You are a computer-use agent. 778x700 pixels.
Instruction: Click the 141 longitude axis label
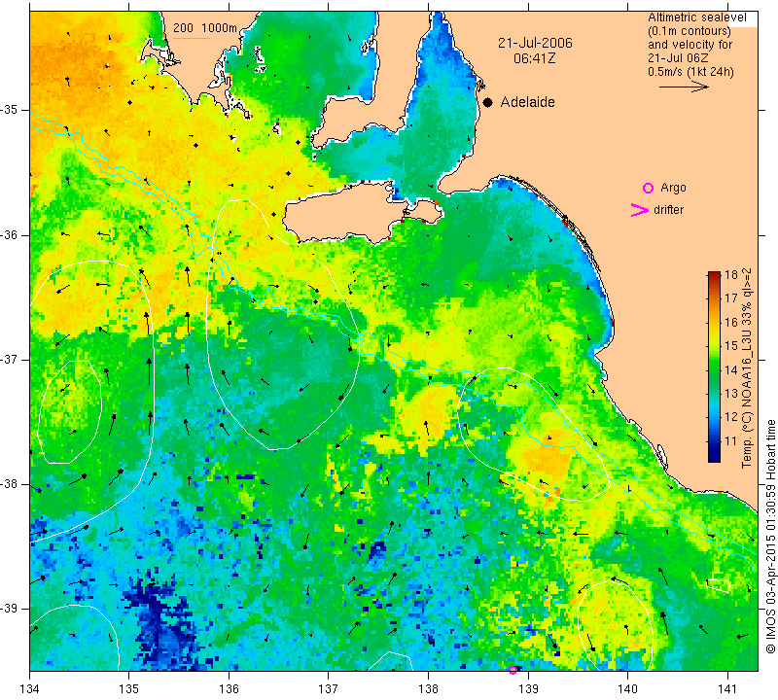click(727, 689)
